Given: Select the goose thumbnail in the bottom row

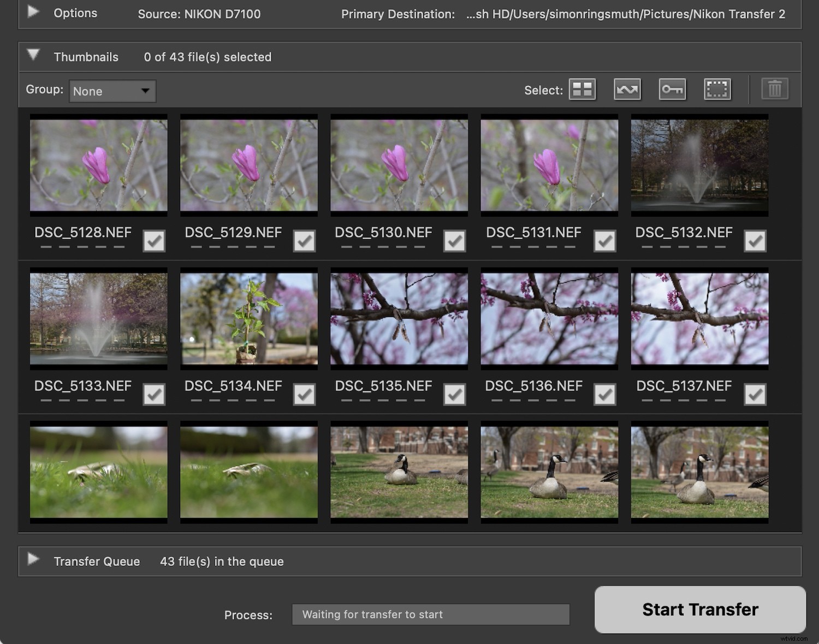Looking at the screenshot, I should click(x=399, y=472).
